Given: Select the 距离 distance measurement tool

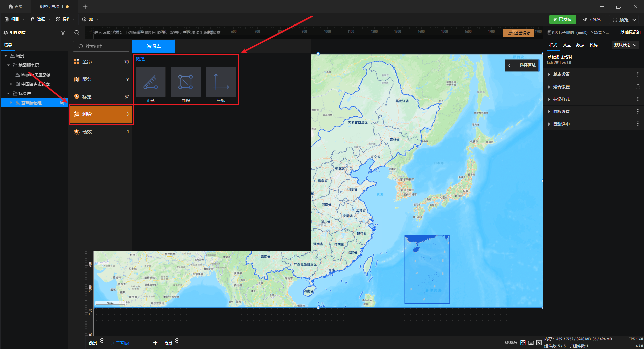Looking at the screenshot, I should coord(150,82).
